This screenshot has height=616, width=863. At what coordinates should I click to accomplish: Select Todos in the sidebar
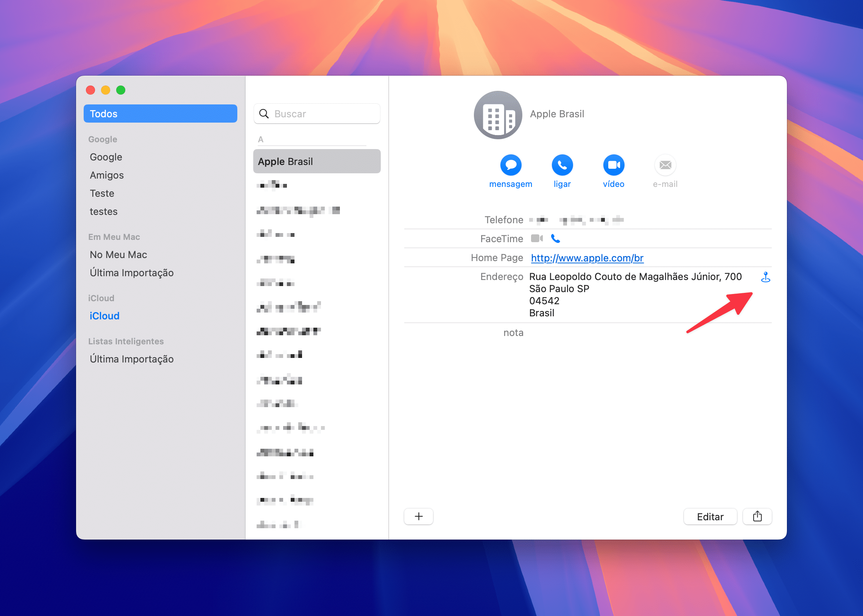pyautogui.click(x=160, y=114)
